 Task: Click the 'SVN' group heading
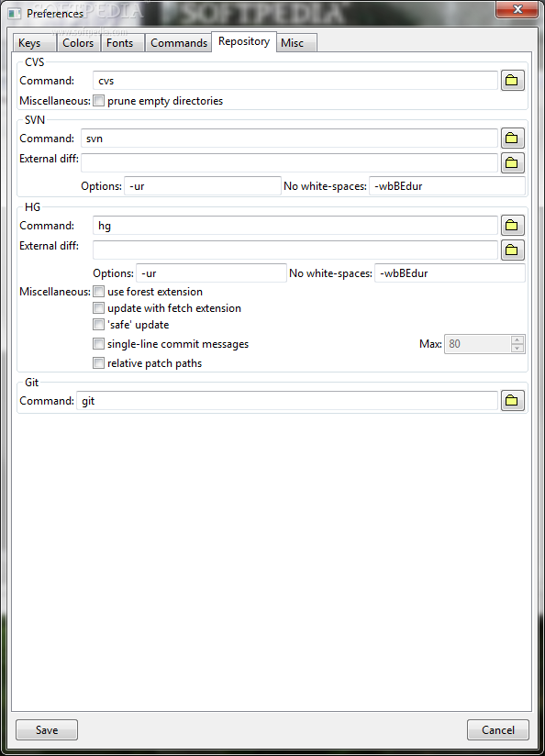click(35, 120)
